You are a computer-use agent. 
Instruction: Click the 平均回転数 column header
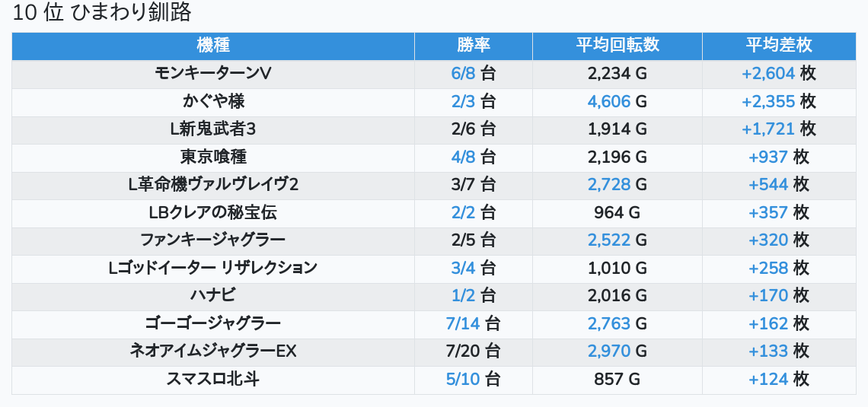coord(617,46)
